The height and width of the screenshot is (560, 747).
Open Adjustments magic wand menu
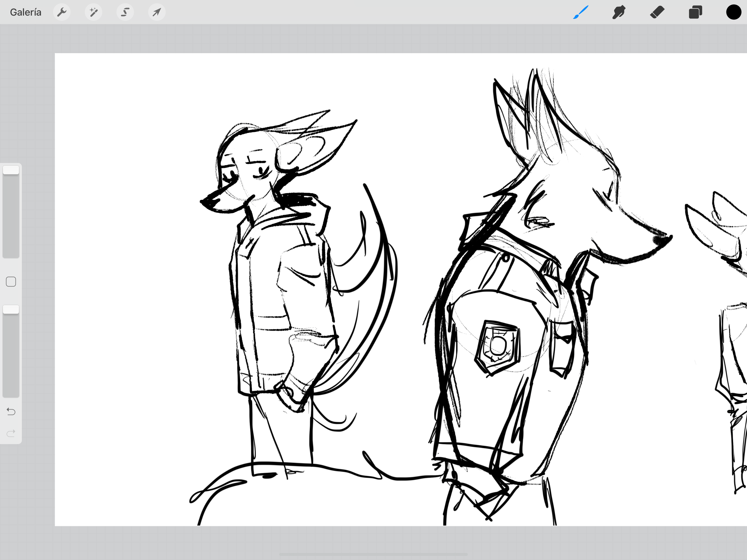[94, 12]
